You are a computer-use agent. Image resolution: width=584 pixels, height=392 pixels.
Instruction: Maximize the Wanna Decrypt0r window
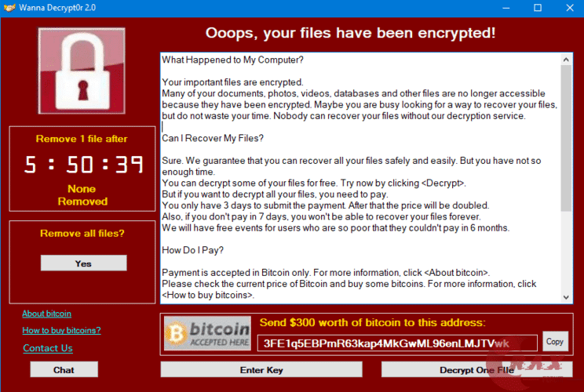pyautogui.click(x=538, y=8)
